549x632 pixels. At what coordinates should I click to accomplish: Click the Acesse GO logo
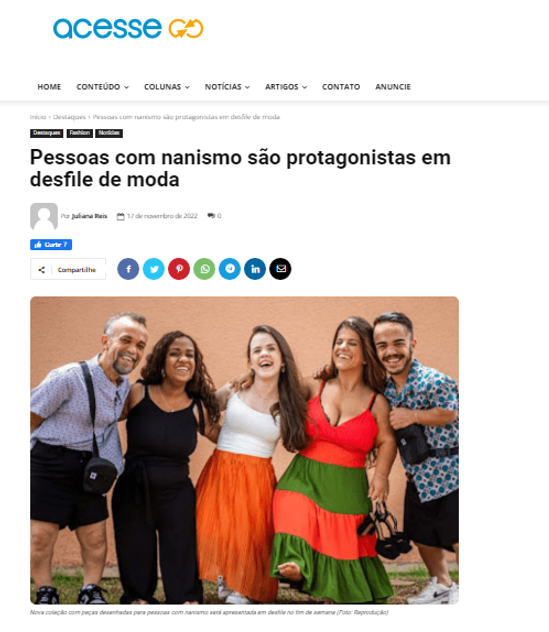pos(128,28)
